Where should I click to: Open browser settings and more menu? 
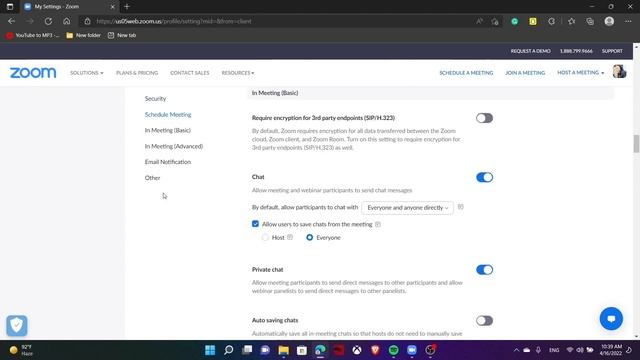tap(628, 21)
